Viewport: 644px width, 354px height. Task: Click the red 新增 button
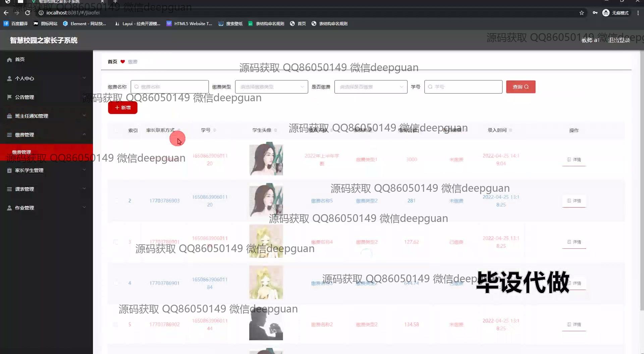click(x=122, y=108)
